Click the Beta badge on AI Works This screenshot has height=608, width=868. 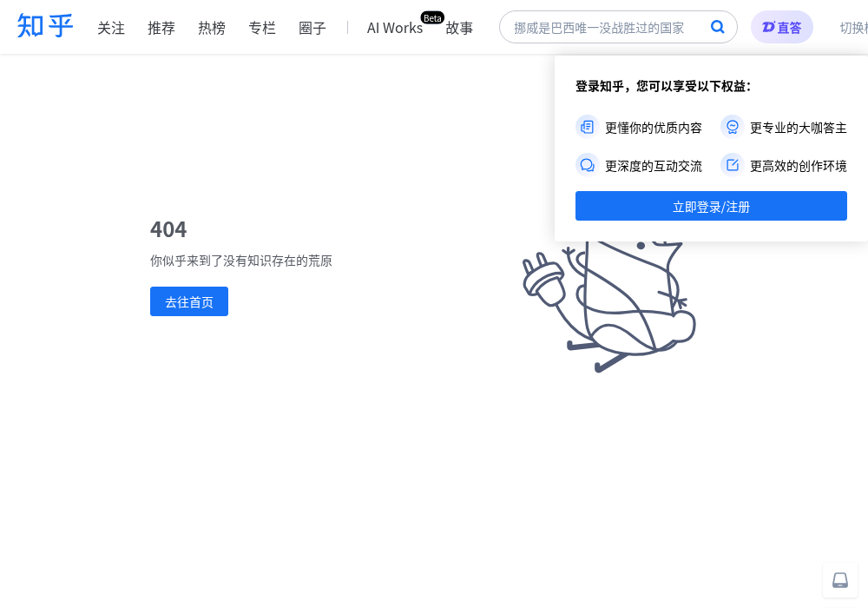(432, 17)
